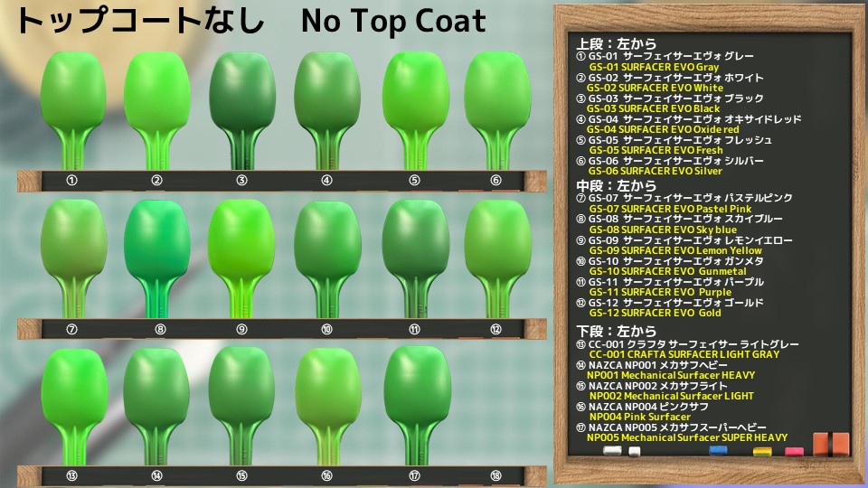Click the pink chalk on blackboard ledge
The width and height of the screenshot is (868, 488).
794,452
